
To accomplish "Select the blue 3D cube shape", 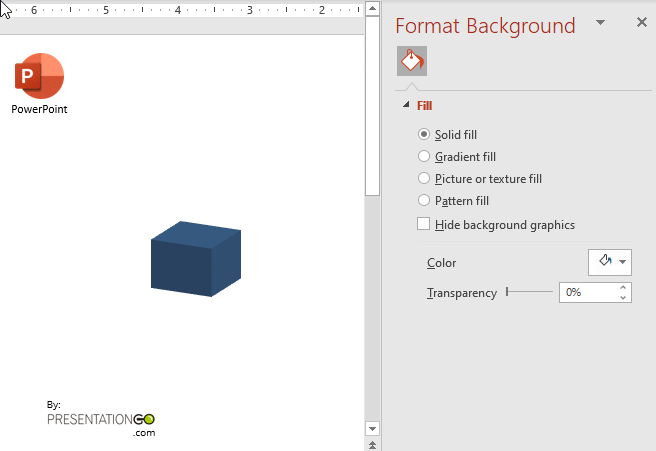I will (x=196, y=259).
